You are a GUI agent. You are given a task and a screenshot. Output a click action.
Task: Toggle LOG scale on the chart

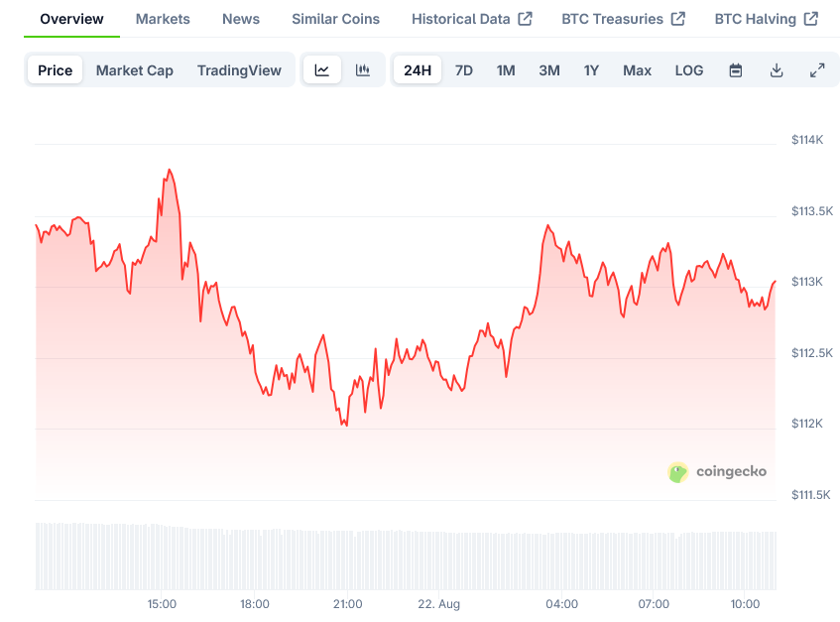(x=689, y=70)
